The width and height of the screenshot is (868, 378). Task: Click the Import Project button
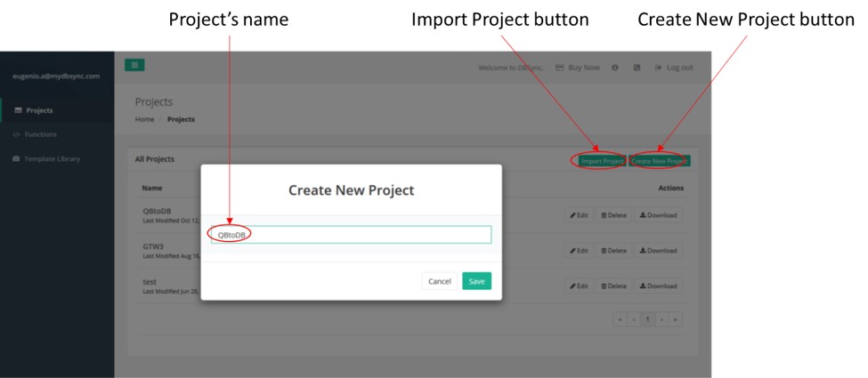pos(601,161)
